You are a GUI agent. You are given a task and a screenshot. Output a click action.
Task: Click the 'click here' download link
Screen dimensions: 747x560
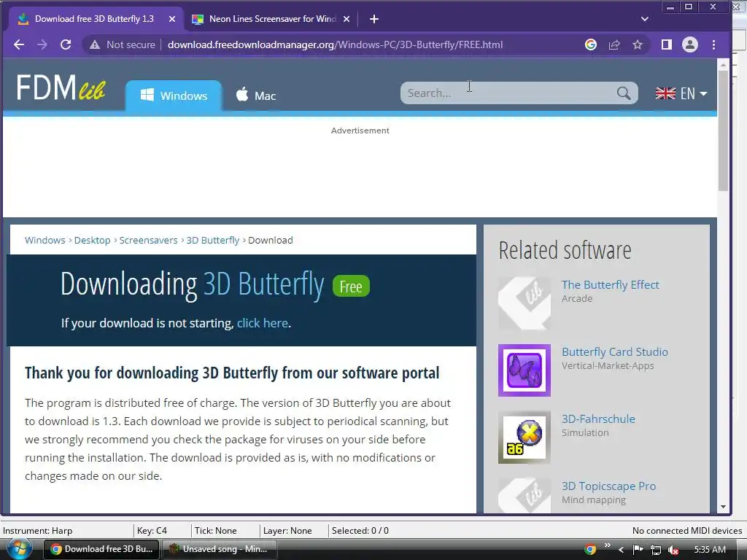tap(262, 323)
